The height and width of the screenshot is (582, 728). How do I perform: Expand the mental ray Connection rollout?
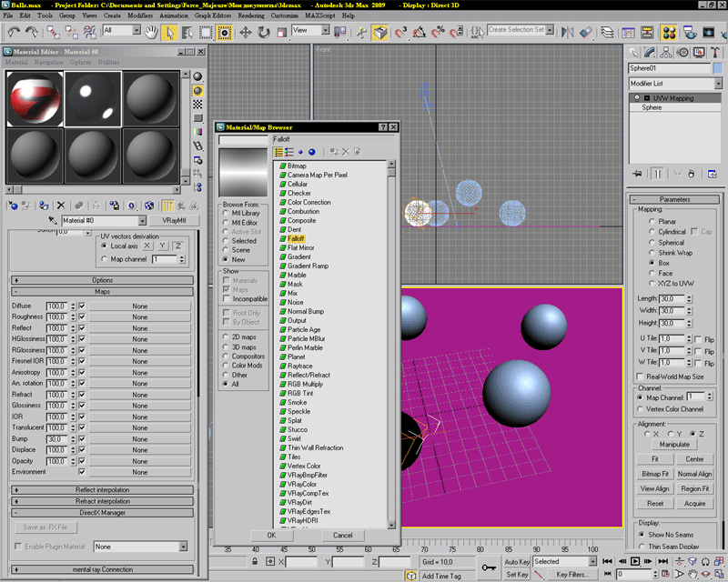(x=102, y=569)
